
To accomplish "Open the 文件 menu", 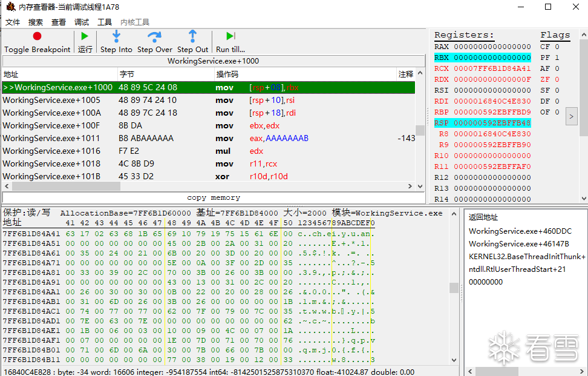I will tap(13, 22).
